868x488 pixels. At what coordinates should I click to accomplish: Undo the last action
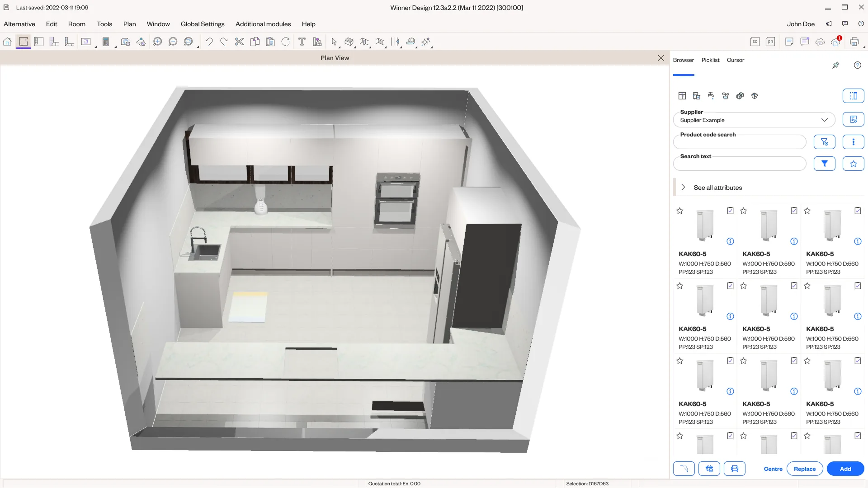point(209,42)
